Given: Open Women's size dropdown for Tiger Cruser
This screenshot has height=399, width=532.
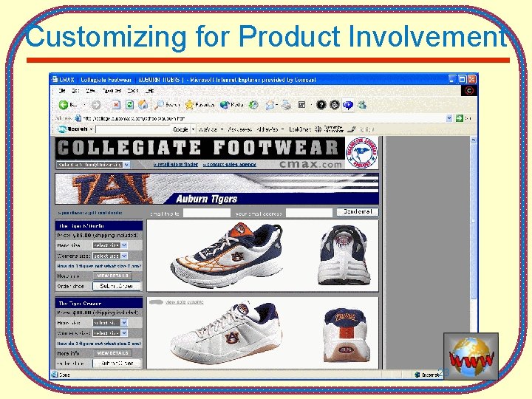Looking at the screenshot, I should [110, 333].
